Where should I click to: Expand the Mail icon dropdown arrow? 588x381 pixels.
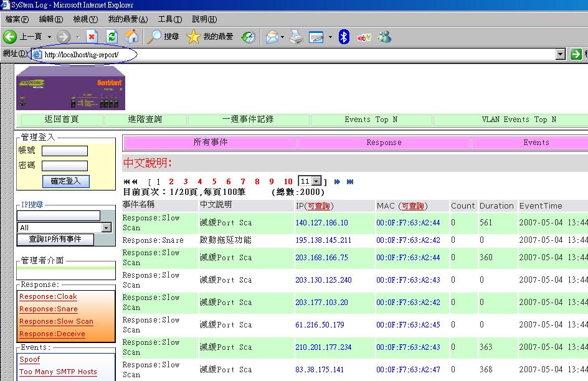[x=282, y=37]
